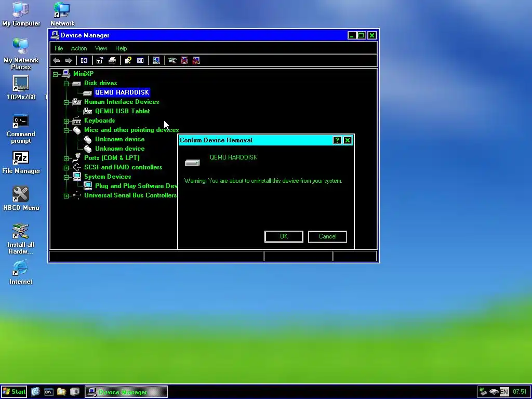The height and width of the screenshot is (399, 532).
Task: Expand the Ports (COM & LPT) node
Action: (66, 158)
